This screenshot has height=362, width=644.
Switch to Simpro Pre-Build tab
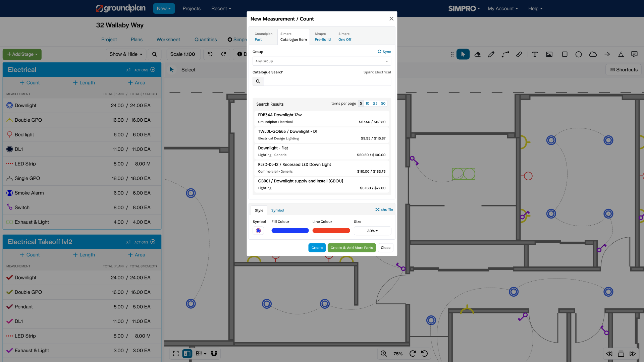click(x=323, y=37)
